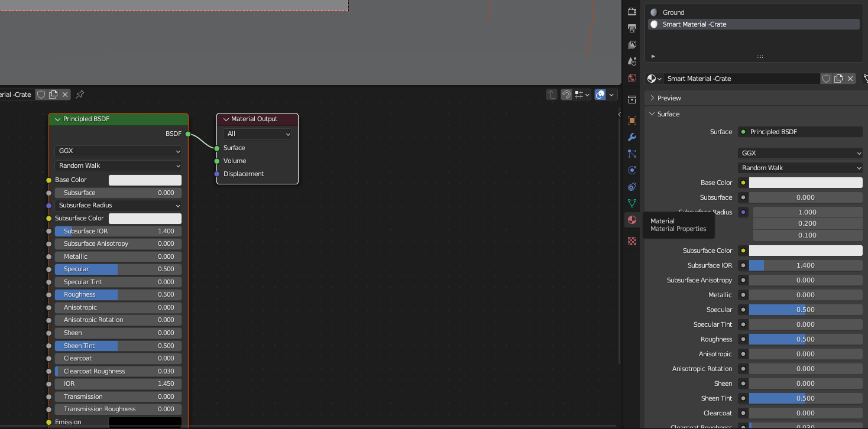Image resolution: width=868 pixels, height=429 pixels.
Task: Select the Ground material slot
Action: 753,12
